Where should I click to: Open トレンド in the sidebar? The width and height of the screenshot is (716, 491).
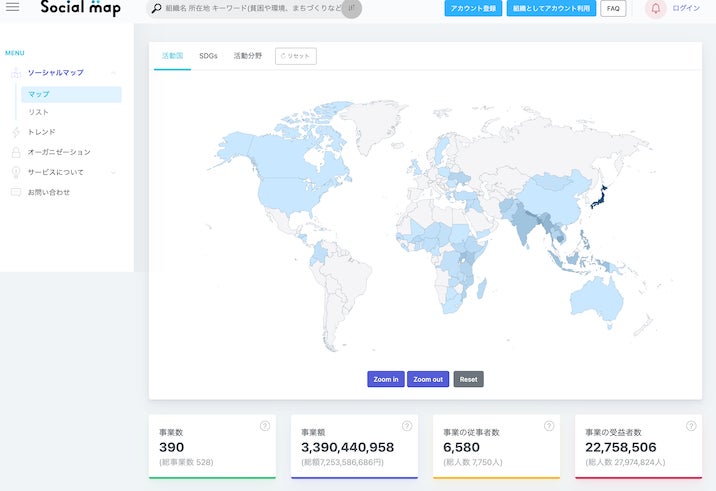(41, 132)
